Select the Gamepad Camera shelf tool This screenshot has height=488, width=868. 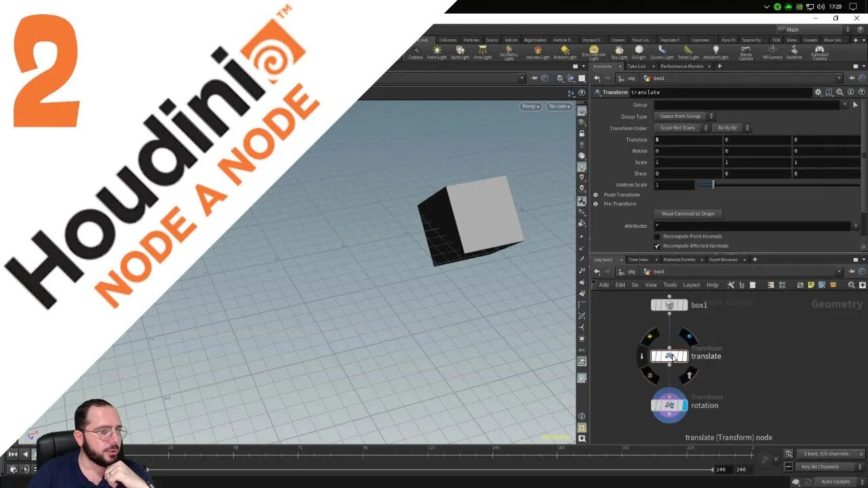coord(819,54)
